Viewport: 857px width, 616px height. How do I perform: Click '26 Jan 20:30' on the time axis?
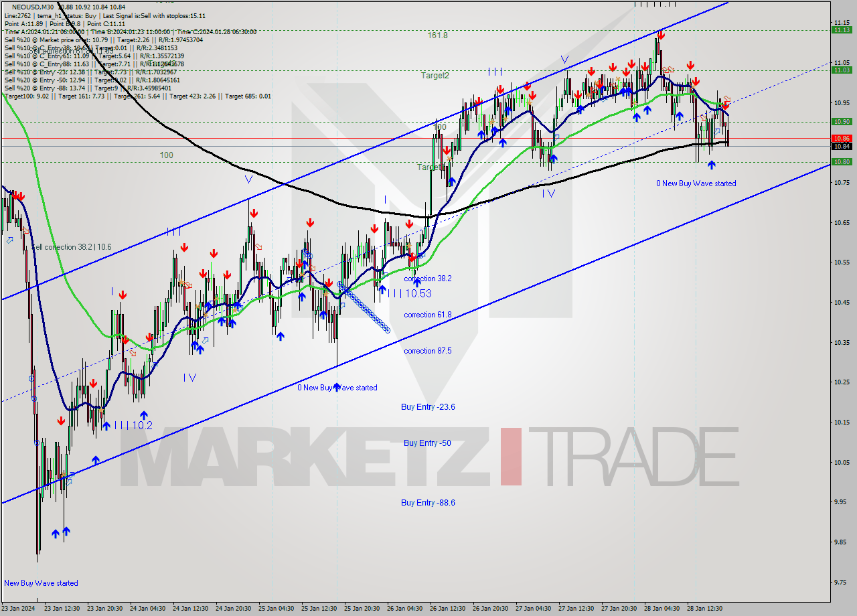pos(490,609)
